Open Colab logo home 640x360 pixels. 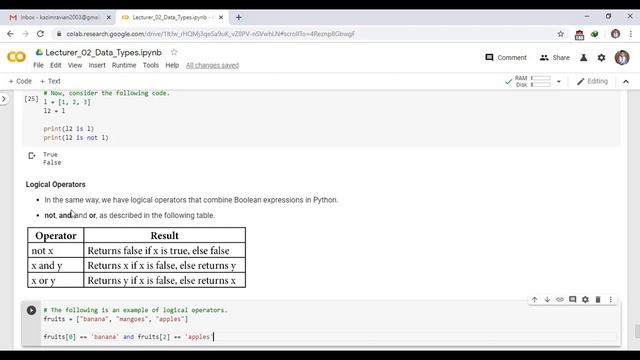[x=16, y=57]
